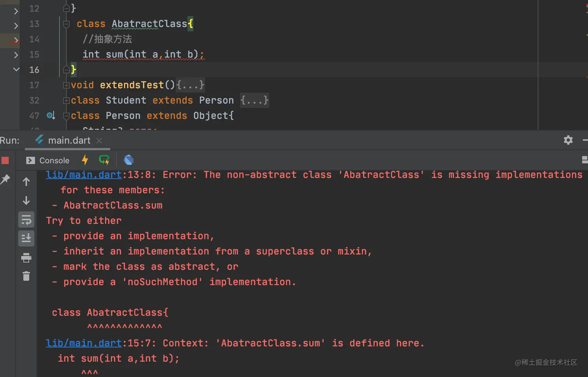Close the main.dart run tab
588x377 pixels.
click(x=99, y=141)
